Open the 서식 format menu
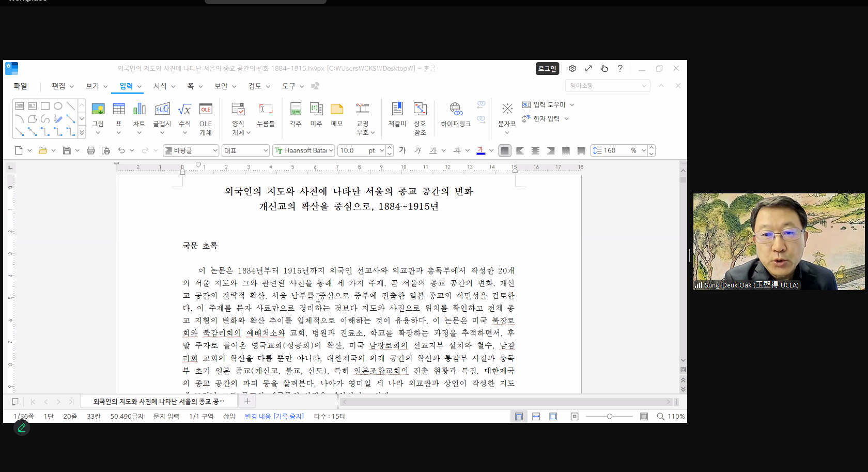The width and height of the screenshot is (868, 472). click(x=164, y=86)
